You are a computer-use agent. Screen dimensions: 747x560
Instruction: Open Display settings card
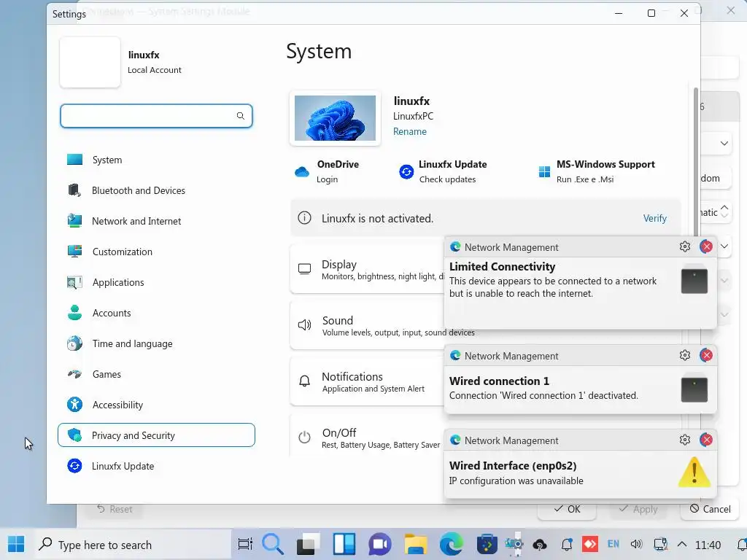tap(368, 270)
